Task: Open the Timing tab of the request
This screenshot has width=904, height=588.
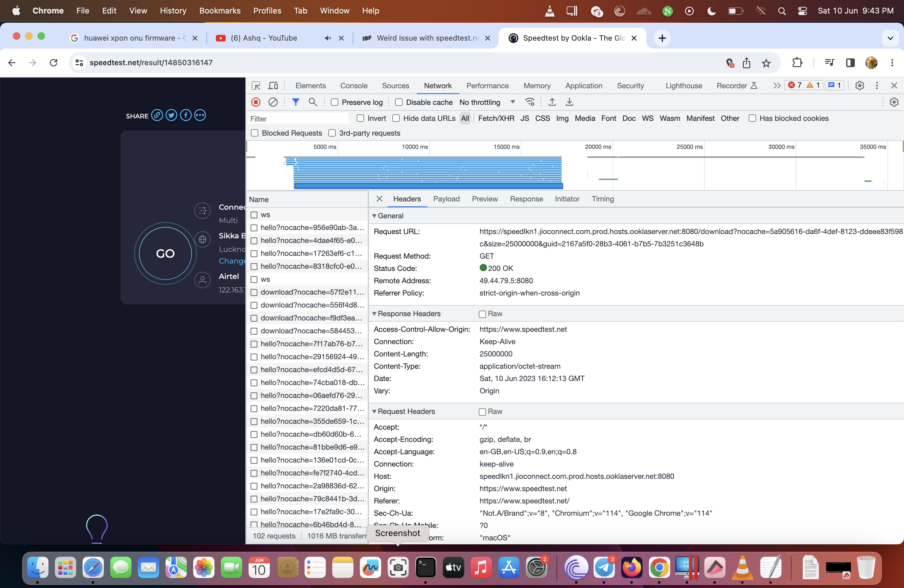Action: (602, 199)
